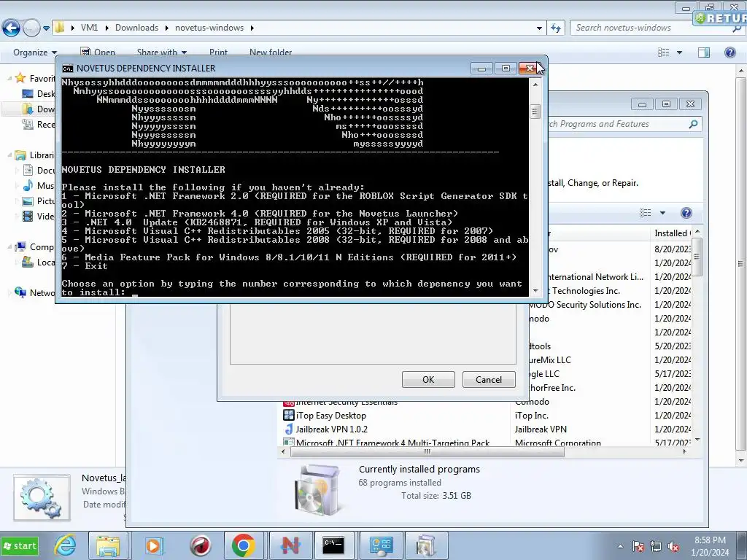Select the Jailbreak VPN 1.0.2 program row

point(486,429)
